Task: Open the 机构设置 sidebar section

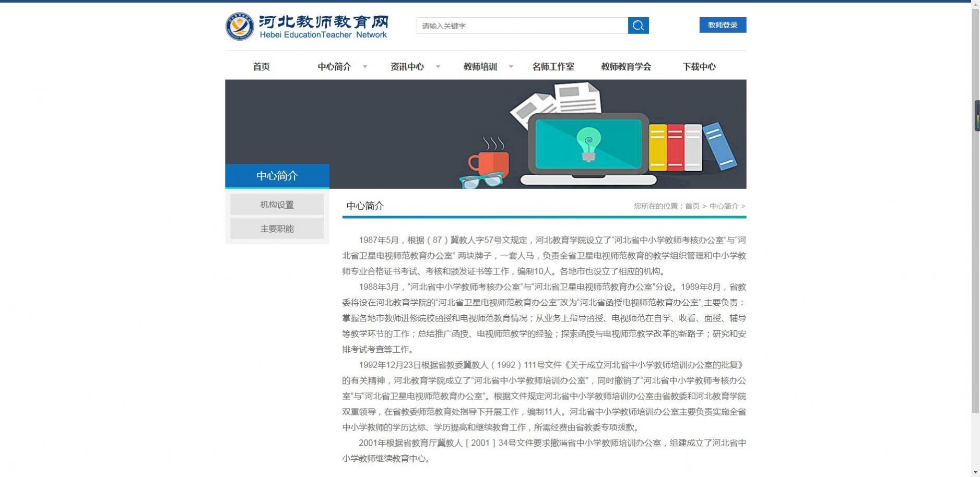Action: coord(277,204)
